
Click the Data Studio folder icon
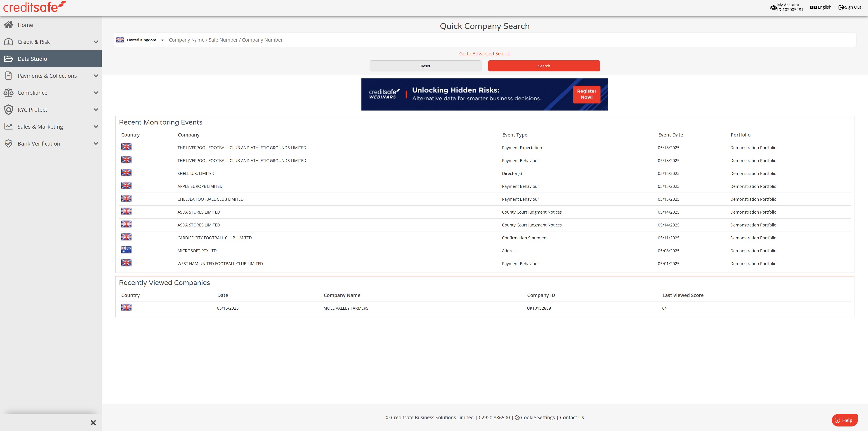pos(8,59)
